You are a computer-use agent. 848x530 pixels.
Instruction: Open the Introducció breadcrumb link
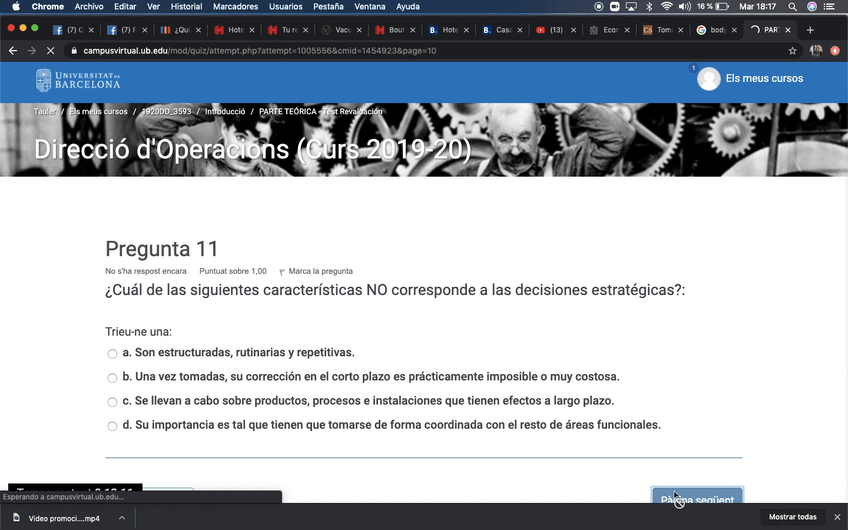225,111
